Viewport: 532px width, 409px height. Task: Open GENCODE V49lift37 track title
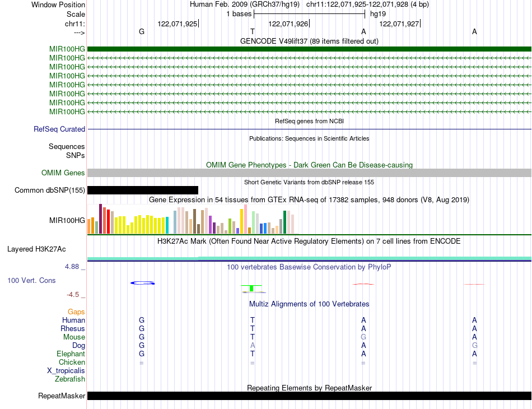click(309, 41)
